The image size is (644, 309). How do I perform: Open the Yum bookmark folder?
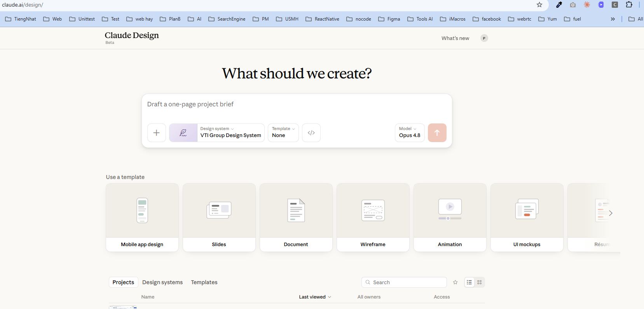click(x=548, y=19)
